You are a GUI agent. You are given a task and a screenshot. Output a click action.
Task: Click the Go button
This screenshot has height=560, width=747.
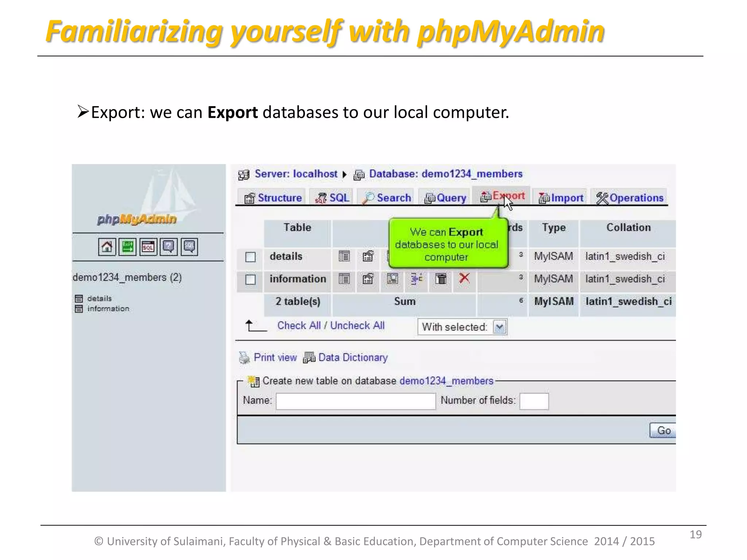click(x=663, y=431)
